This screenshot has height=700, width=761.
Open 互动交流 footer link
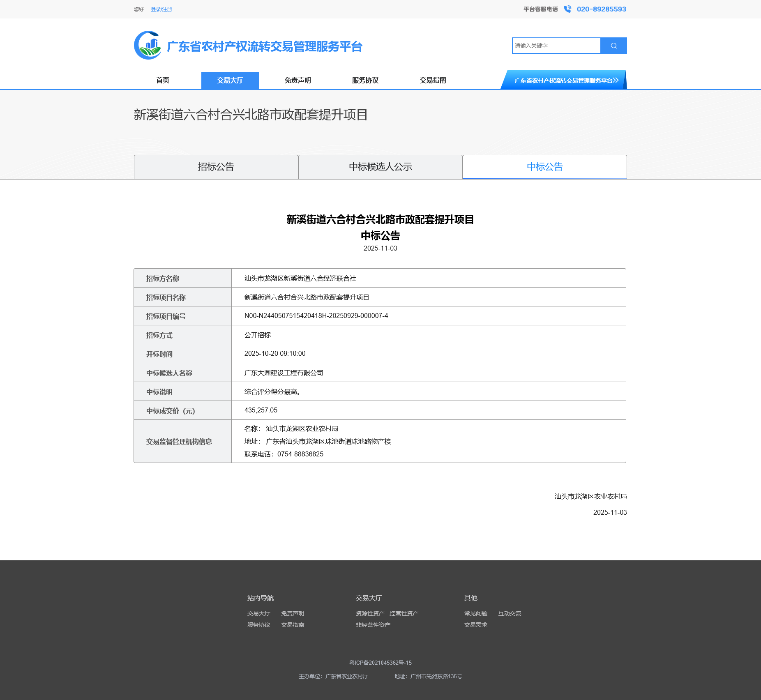[x=509, y=613]
